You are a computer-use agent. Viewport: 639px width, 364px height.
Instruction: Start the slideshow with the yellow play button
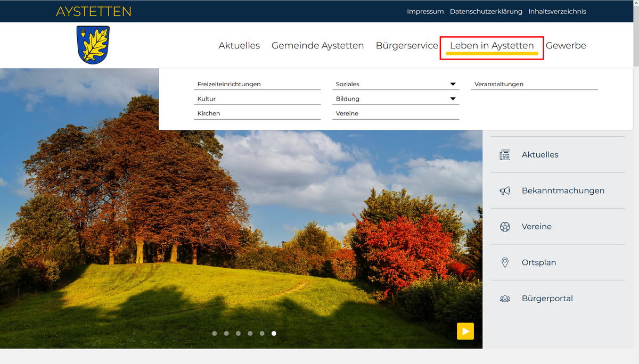tap(465, 331)
